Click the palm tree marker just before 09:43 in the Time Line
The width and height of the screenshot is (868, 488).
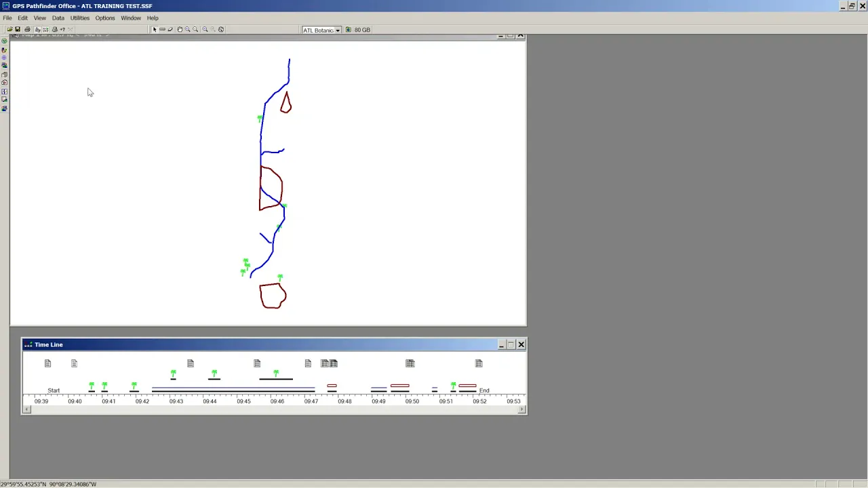(x=174, y=373)
